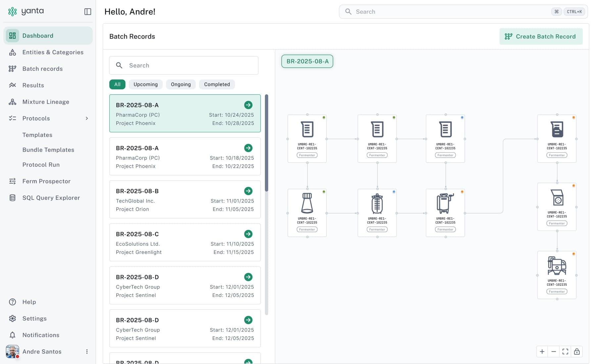Select the All filter tab
596x364 pixels.
(x=117, y=84)
